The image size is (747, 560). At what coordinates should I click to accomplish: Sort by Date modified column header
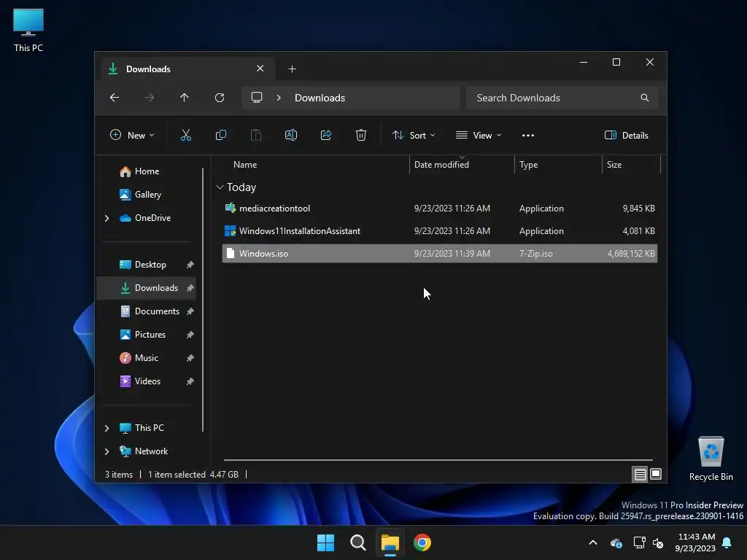tap(441, 165)
